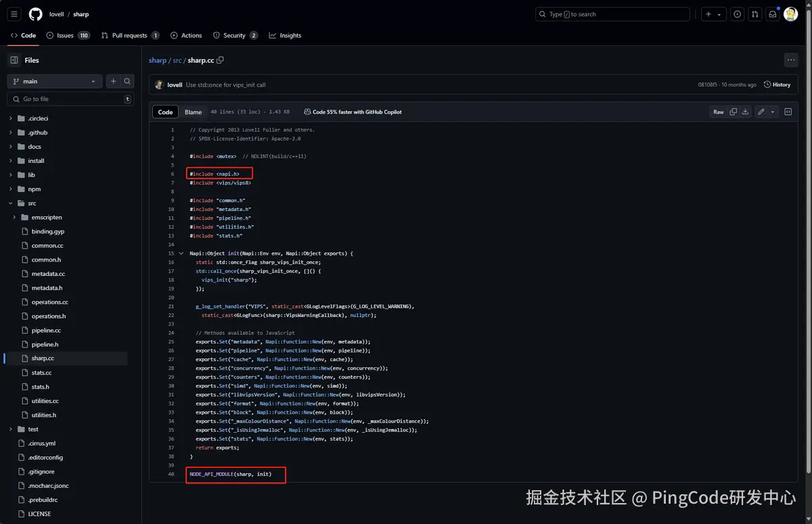View file History

pyautogui.click(x=777, y=85)
